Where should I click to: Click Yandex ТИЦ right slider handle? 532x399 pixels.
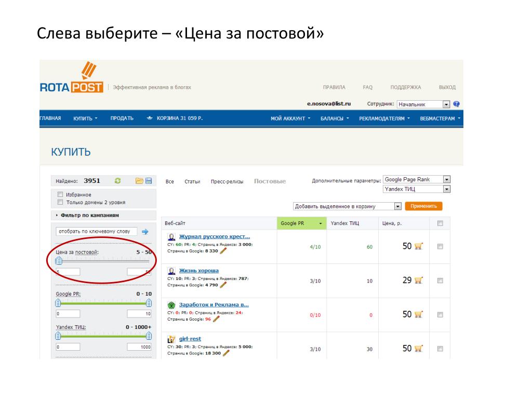(149, 336)
